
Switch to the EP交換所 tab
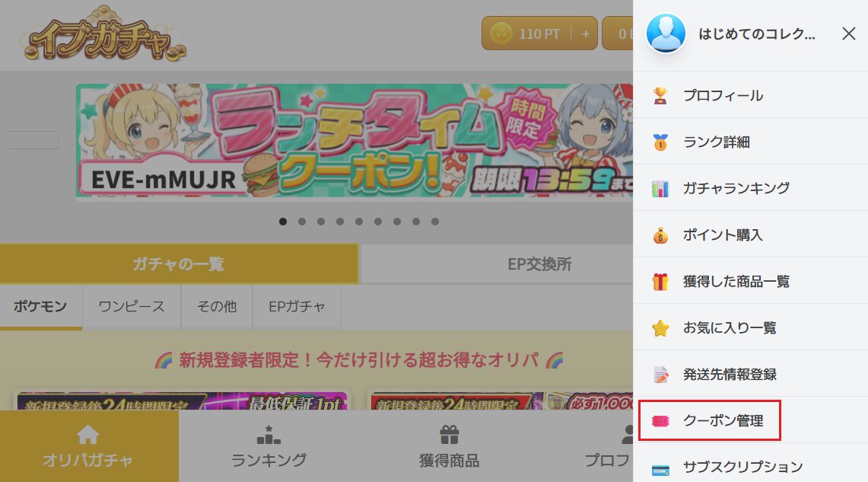[539, 264]
